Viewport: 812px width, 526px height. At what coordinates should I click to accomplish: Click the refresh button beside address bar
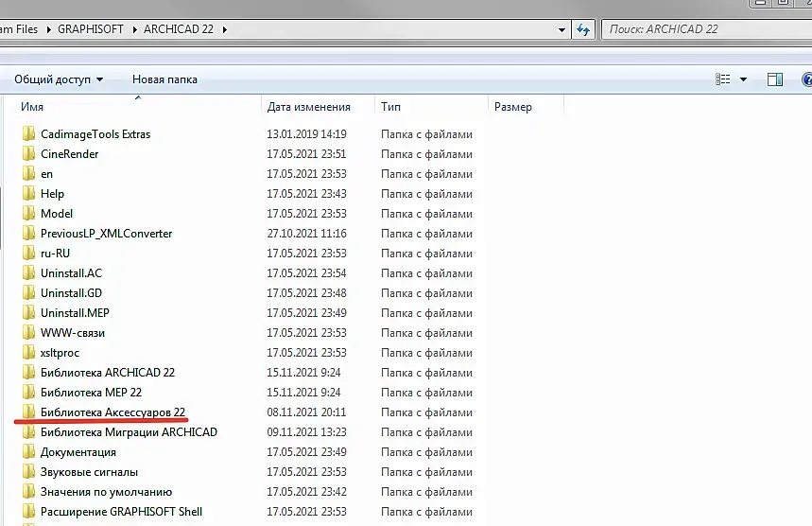pos(583,29)
